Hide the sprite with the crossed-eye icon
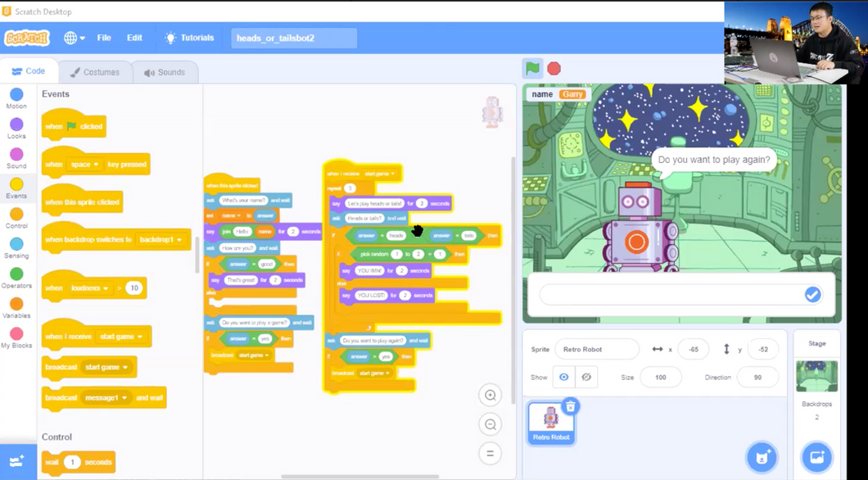Screen dimensions: 868x480 coord(586,377)
